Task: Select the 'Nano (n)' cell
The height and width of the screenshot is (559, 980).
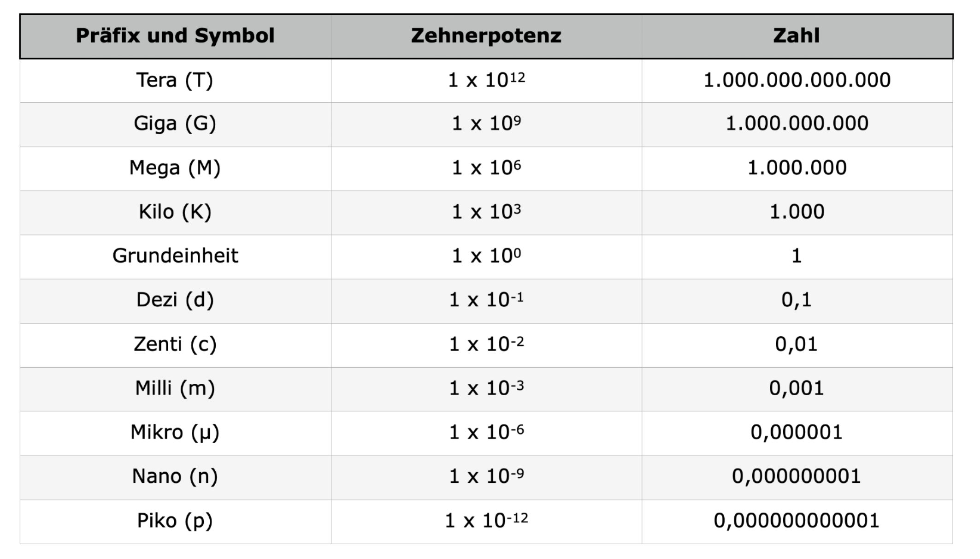Action: point(175,476)
